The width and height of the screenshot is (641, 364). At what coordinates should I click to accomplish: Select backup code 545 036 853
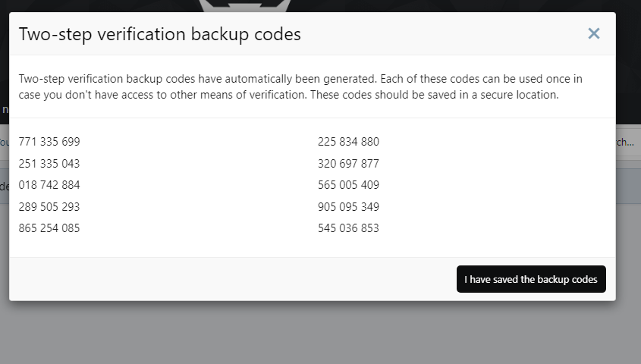pyautogui.click(x=349, y=228)
